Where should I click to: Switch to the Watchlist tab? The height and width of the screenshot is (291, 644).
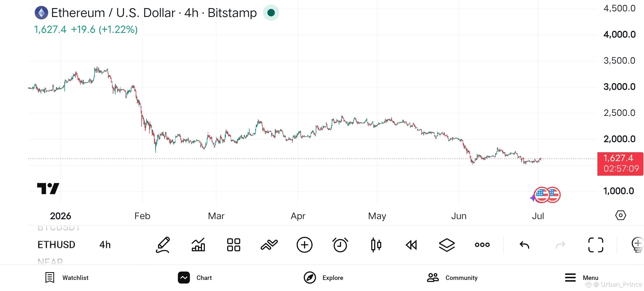tap(67, 278)
